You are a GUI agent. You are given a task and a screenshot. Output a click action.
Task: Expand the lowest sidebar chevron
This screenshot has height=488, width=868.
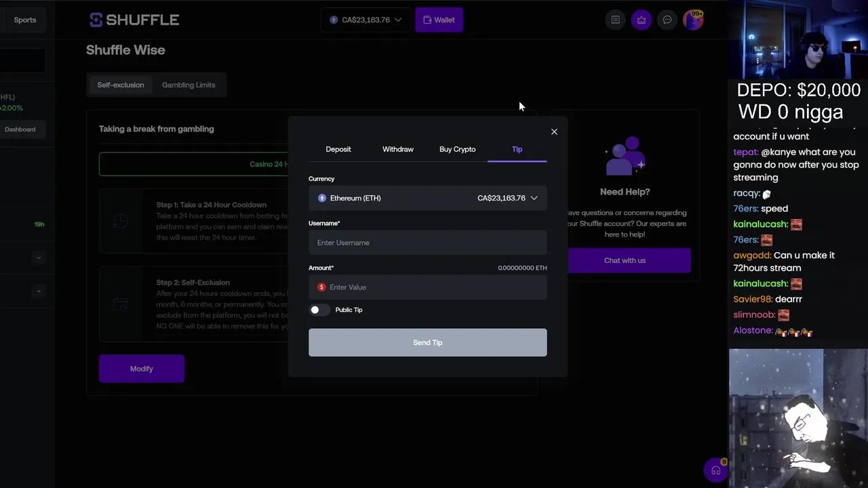click(x=39, y=291)
